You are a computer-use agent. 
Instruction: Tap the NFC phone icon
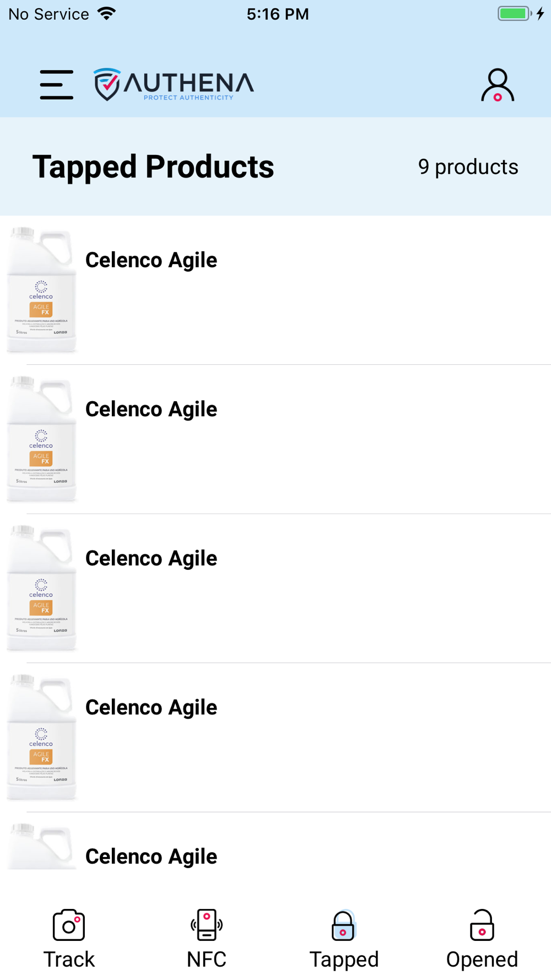207,925
